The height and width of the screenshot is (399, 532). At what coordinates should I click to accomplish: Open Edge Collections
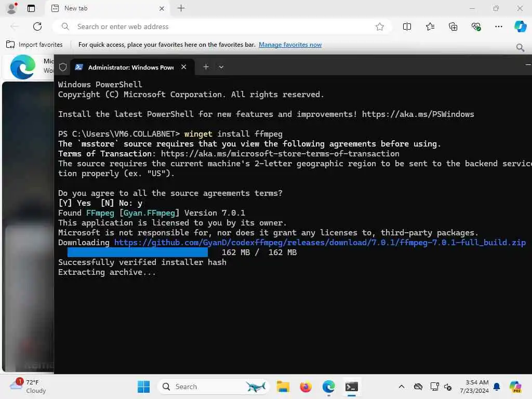pos(453,26)
